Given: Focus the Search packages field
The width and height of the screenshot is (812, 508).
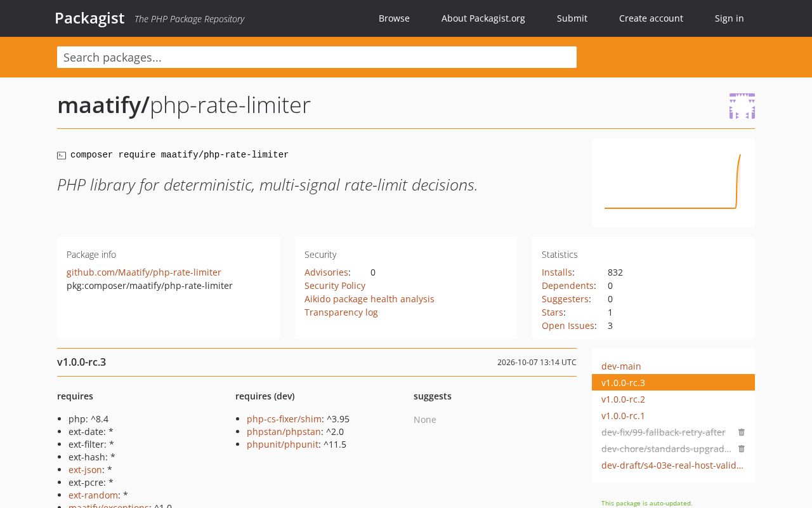Looking at the screenshot, I should point(317,57).
